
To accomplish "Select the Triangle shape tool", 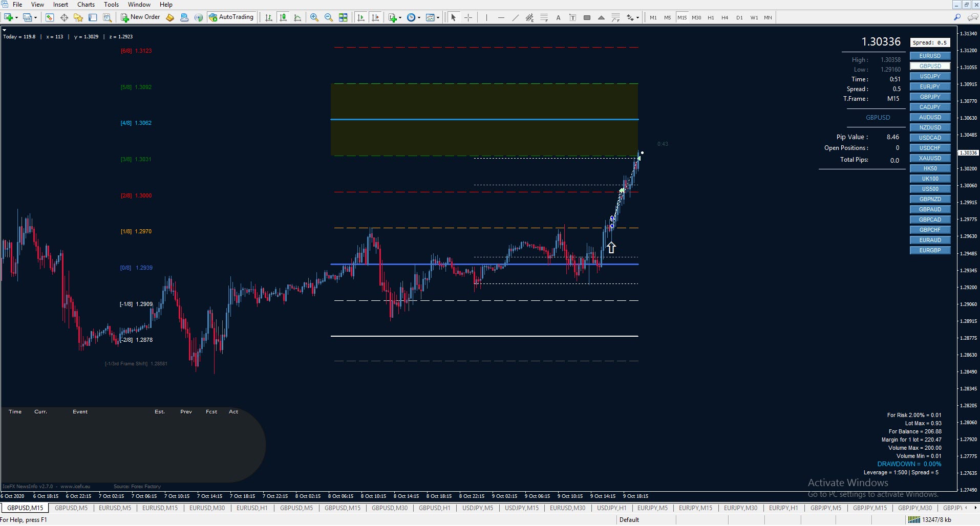I will point(601,17).
